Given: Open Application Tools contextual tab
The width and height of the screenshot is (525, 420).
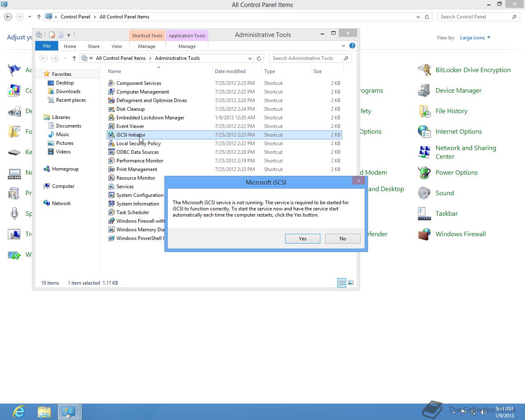Looking at the screenshot, I should tap(187, 36).
